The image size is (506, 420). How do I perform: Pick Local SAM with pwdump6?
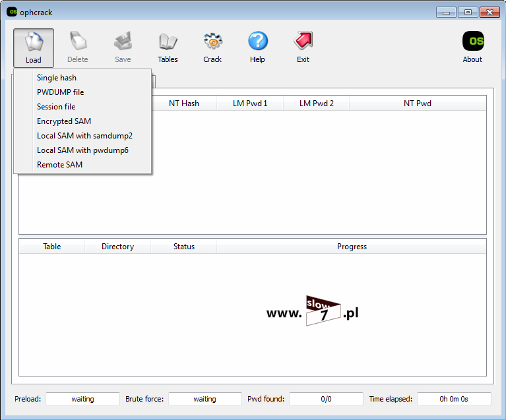tap(82, 150)
